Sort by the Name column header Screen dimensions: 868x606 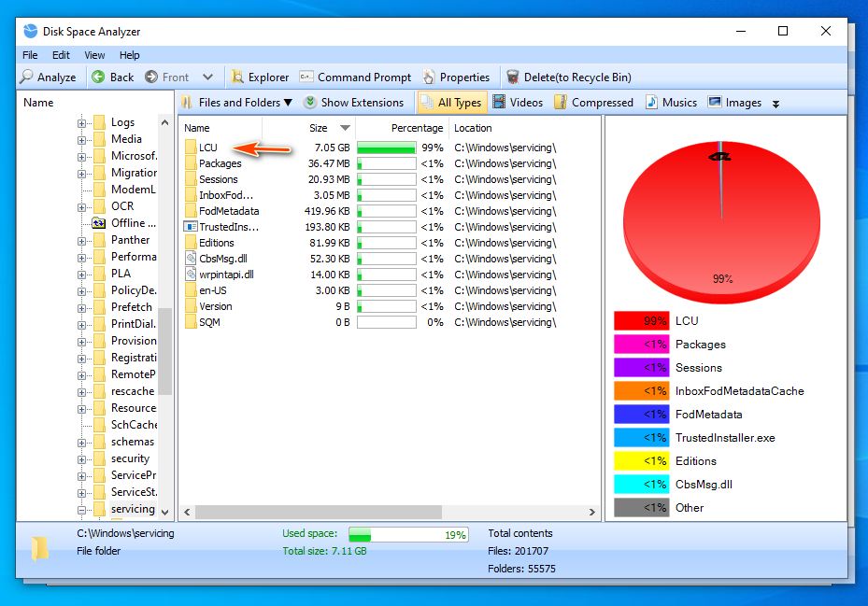pyautogui.click(x=221, y=128)
